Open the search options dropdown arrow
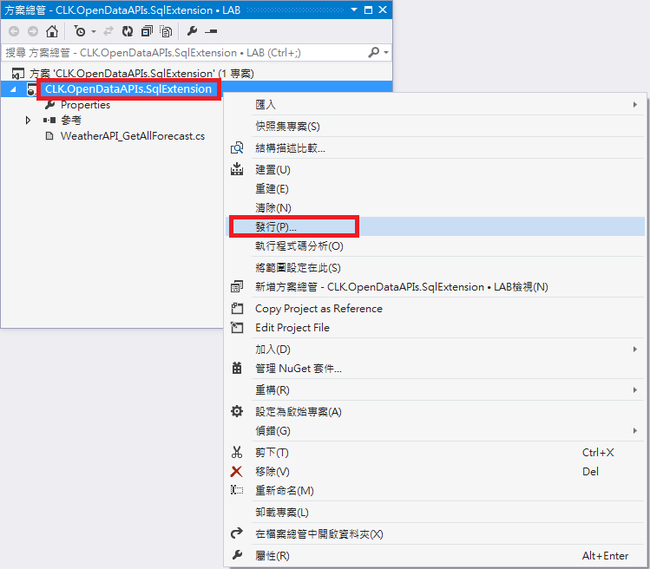 (386, 52)
